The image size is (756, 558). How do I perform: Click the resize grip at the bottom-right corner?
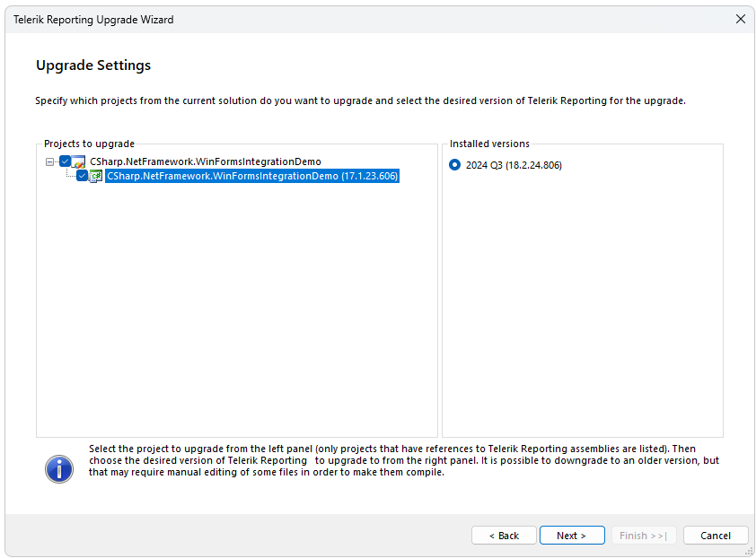tap(749, 552)
